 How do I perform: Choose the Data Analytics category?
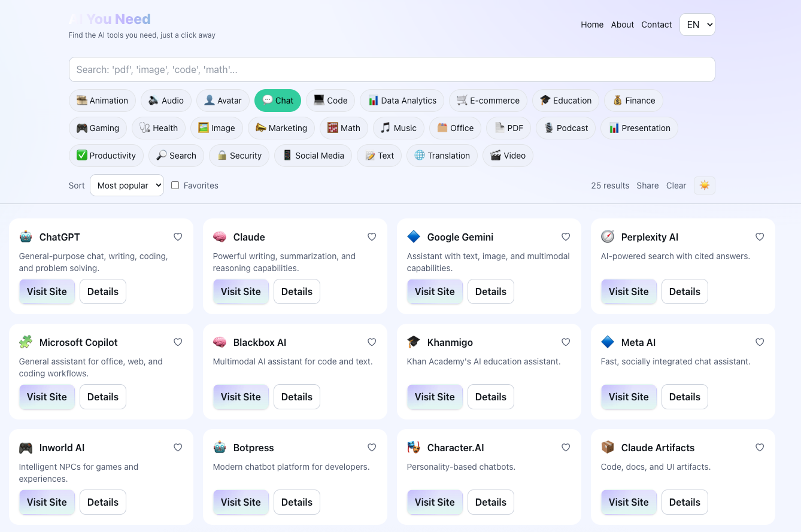pos(402,101)
